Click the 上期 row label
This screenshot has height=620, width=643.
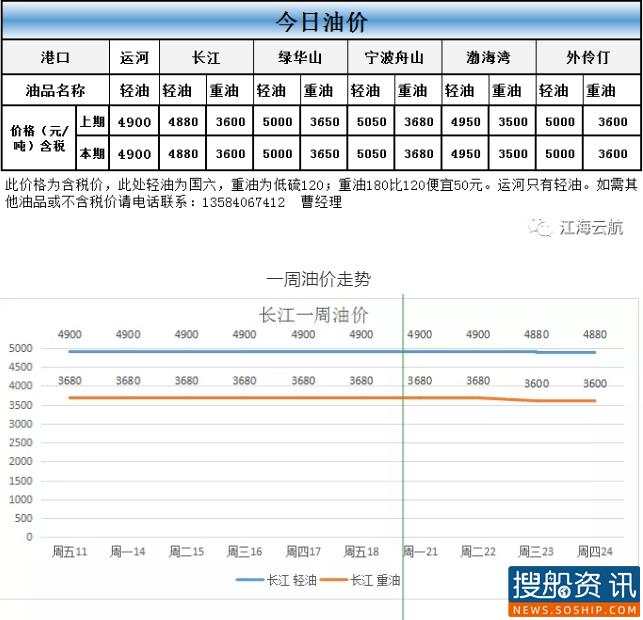[92, 121]
